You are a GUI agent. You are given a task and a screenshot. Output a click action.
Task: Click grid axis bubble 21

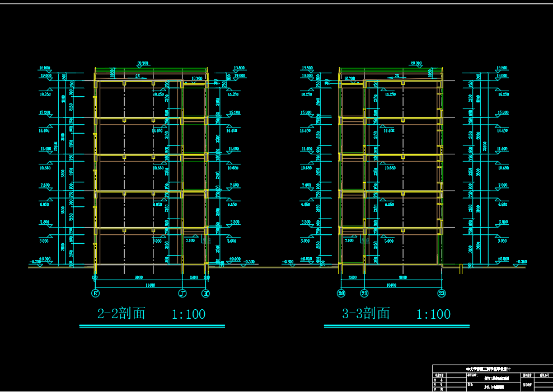click(x=364, y=293)
